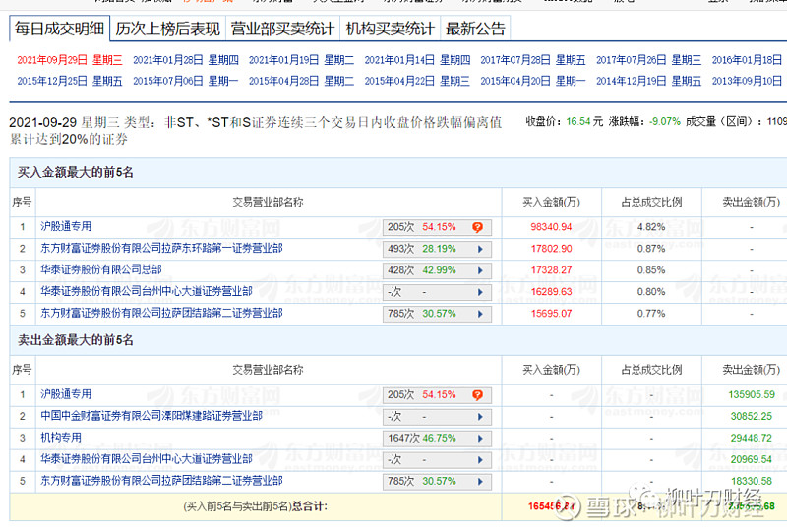Select date 2015年07月06日 星期一

coord(186,81)
